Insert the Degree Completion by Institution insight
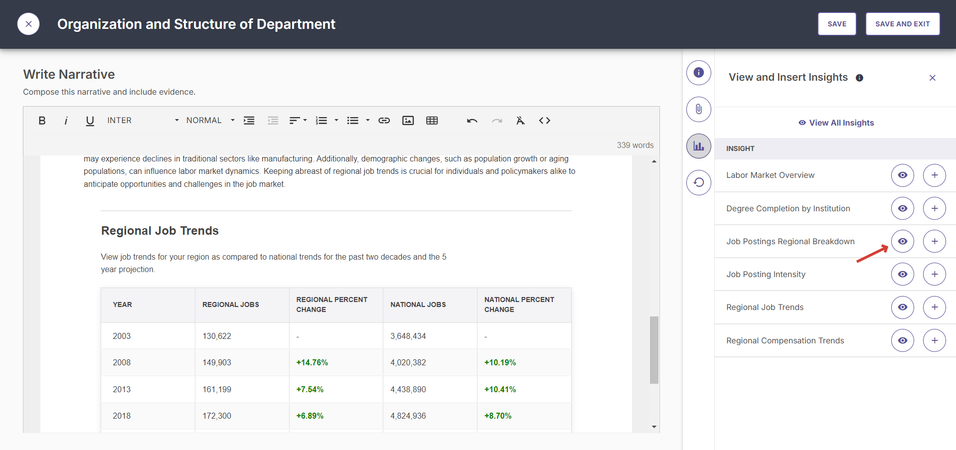This screenshot has height=450, width=956. [934, 209]
